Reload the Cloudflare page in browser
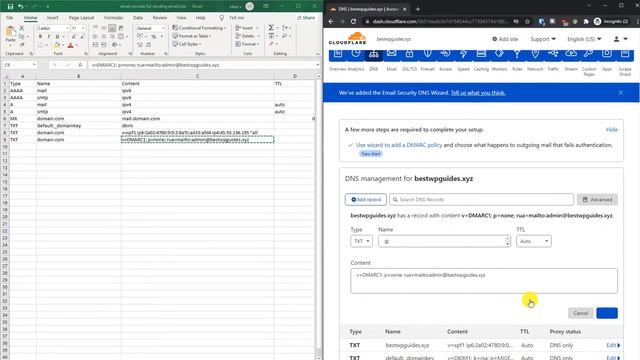Image resolution: width=640 pixels, height=360 pixels. [353, 21]
